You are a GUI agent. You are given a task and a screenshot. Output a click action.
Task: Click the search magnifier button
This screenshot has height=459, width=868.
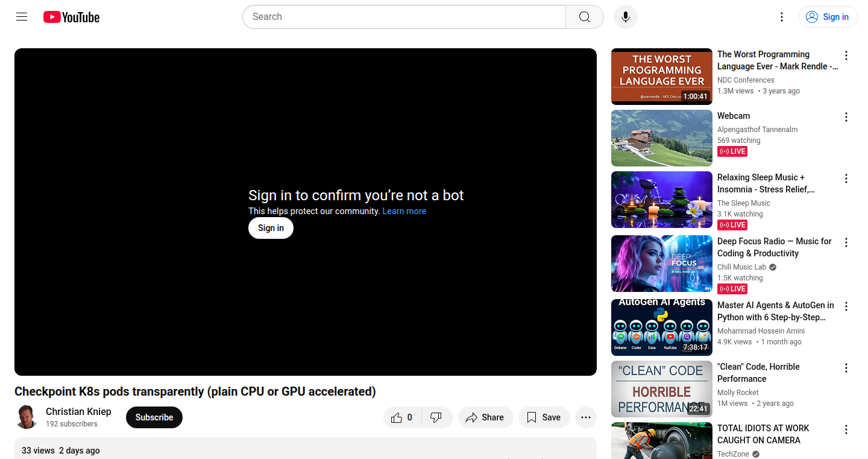click(x=585, y=17)
